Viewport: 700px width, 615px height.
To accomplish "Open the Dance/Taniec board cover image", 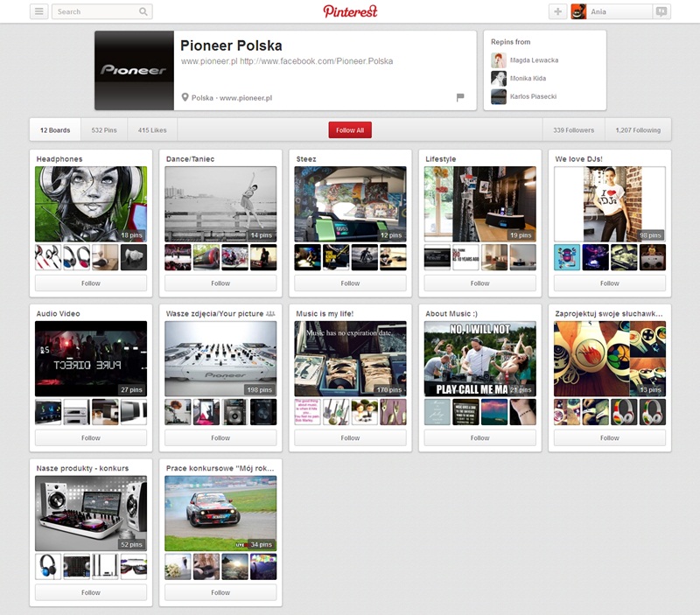I will (220, 204).
